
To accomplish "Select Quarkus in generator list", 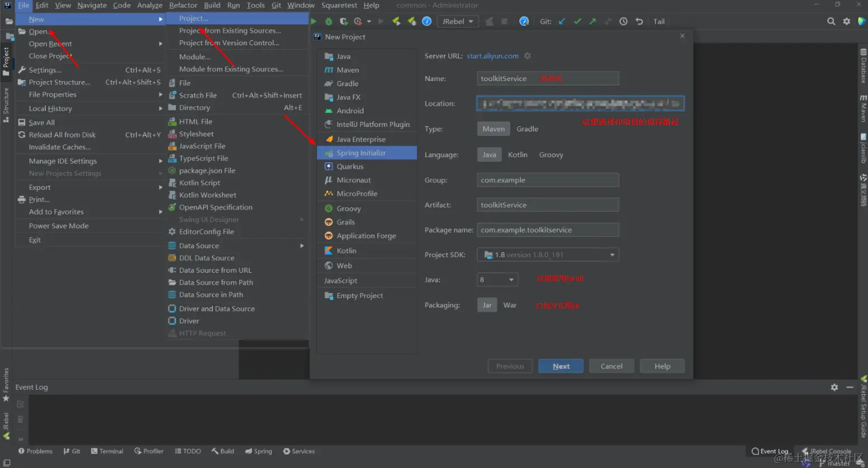I will (367, 167).
